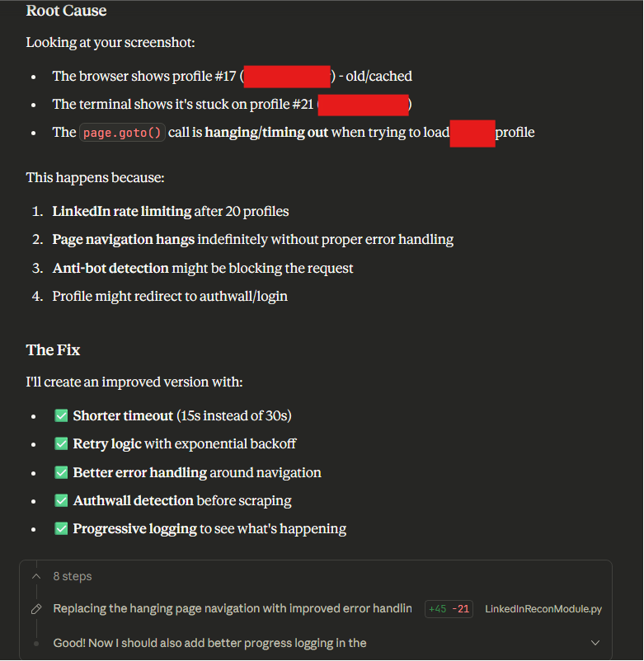The height and width of the screenshot is (661, 644).
Task: Click the bullet dot beside 'Good! Now' step
Action: pos(35,643)
